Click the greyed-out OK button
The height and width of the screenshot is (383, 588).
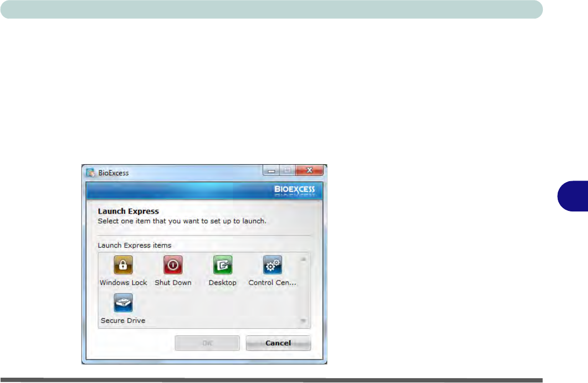coord(207,343)
